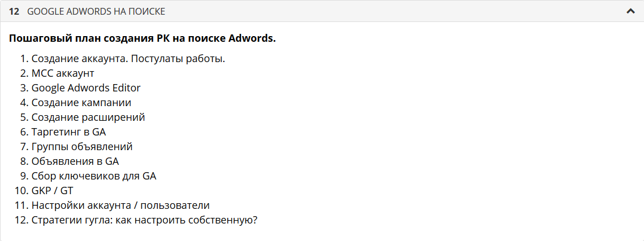Viewport: 644px width, 241px height.
Task: Click the 'GOOGLE ADWORDS НА ПОИСКЕ' header title
Action: coord(96,11)
